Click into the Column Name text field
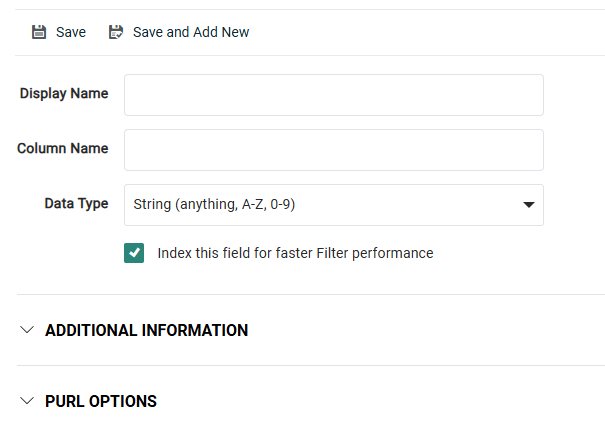The width and height of the screenshot is (605, 434). click(333, 150)
